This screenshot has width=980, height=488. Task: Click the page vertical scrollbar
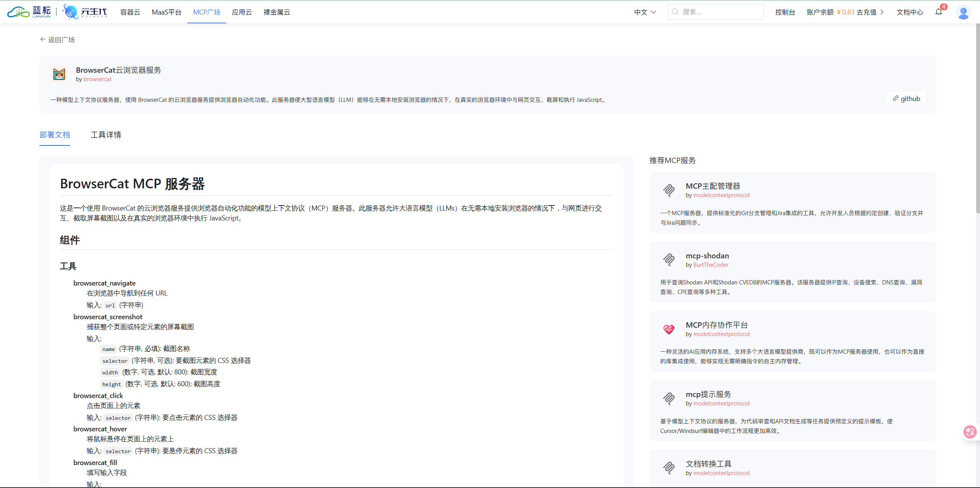[x=978, y=119]
